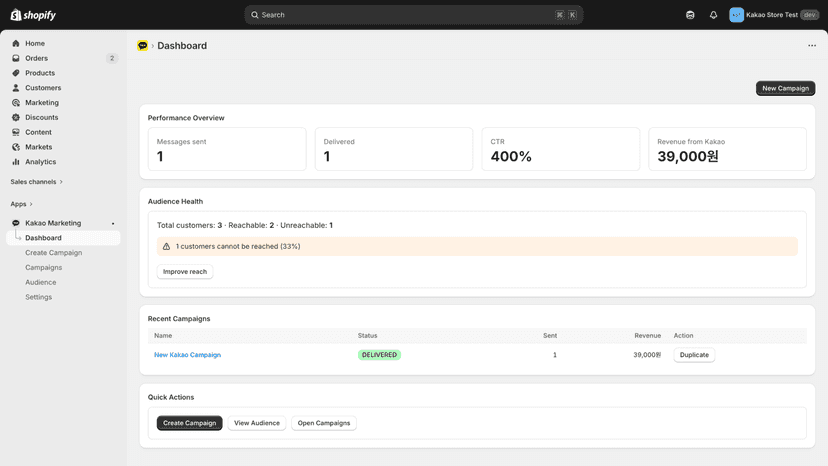The width and height of the screenshot is (828, 466).
Task: Click the magnifier search icon
Action: tap(255, 15)
